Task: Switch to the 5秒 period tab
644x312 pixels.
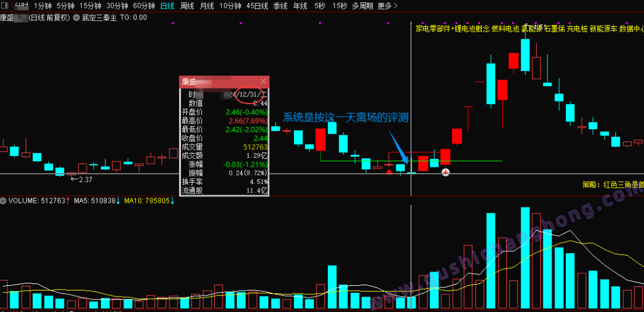Action: [320, 6]
